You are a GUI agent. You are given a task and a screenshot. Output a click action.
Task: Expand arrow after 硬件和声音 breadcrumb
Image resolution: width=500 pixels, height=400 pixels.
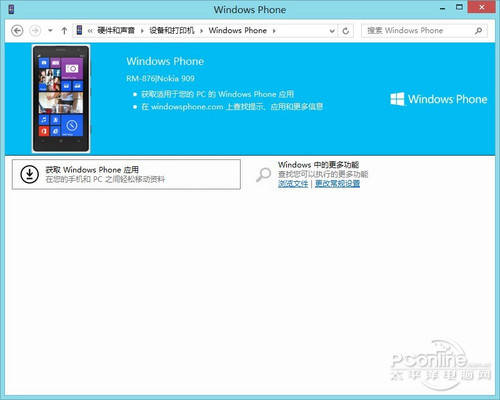[x=142, y=31]
